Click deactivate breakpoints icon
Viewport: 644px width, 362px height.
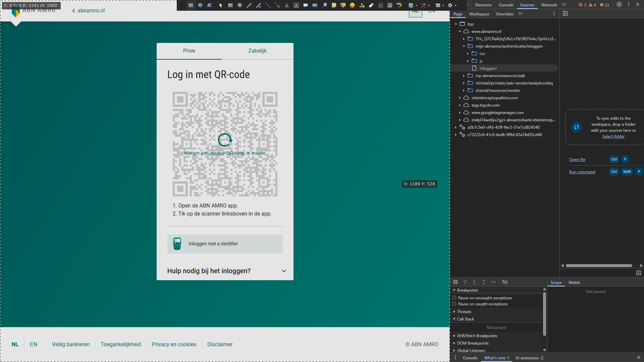pos(505,282)
